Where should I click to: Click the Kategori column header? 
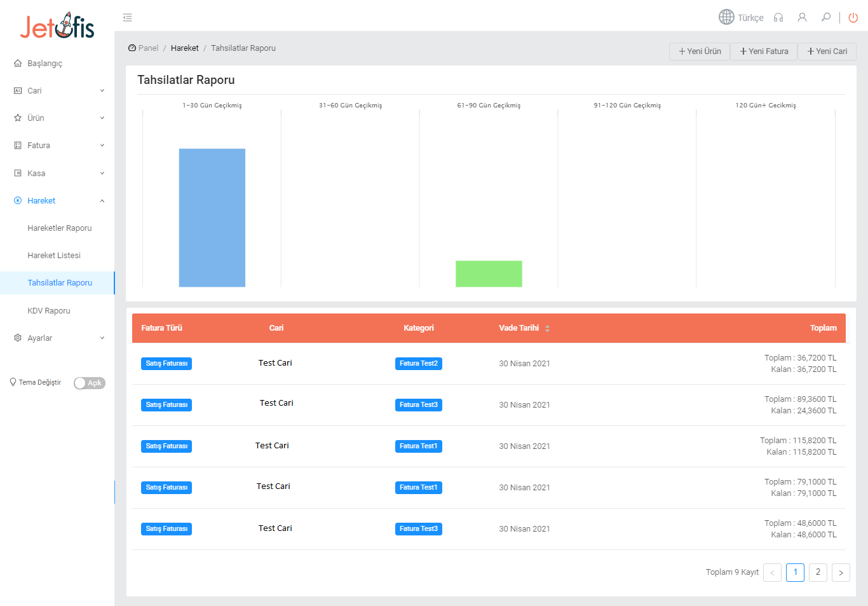tap(419, 328)
